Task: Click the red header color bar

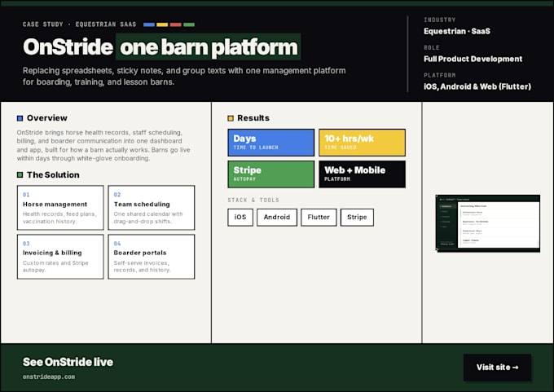Action: click(x=176, y=24)
